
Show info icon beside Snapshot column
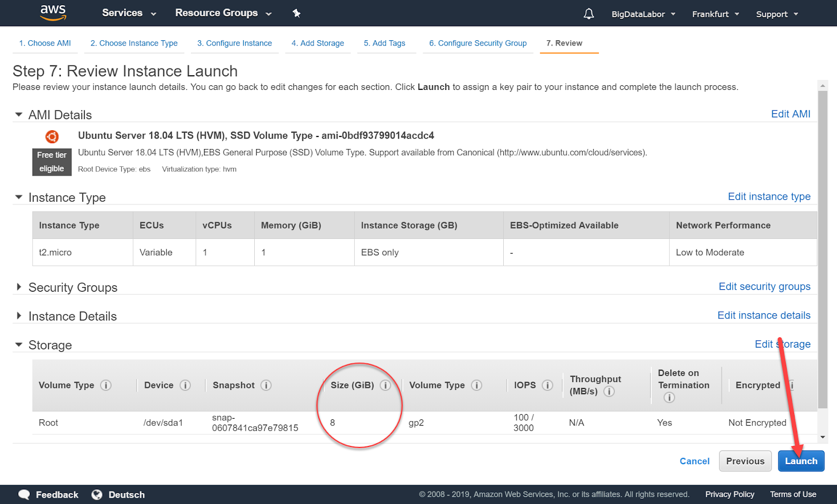coord(266,385)
